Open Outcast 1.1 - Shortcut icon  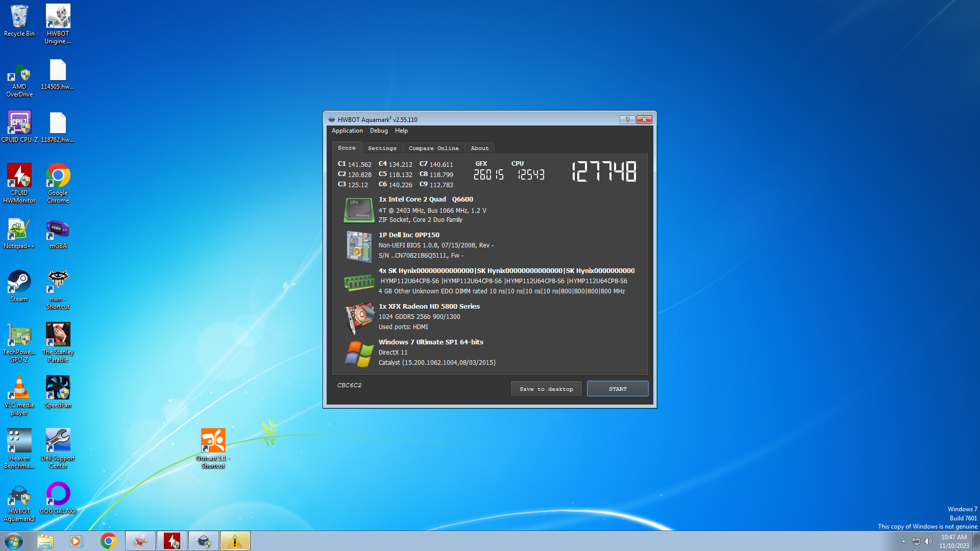pyautogui.click(x=213, y=449)
